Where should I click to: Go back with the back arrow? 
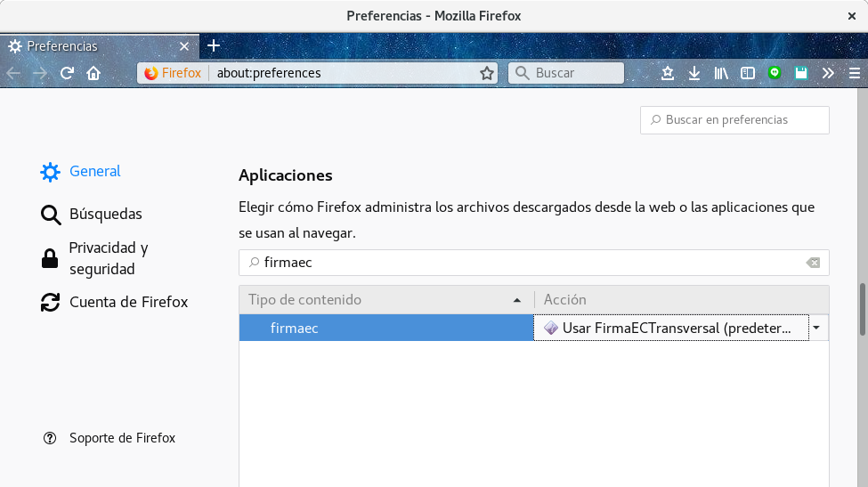click(14, 73)
